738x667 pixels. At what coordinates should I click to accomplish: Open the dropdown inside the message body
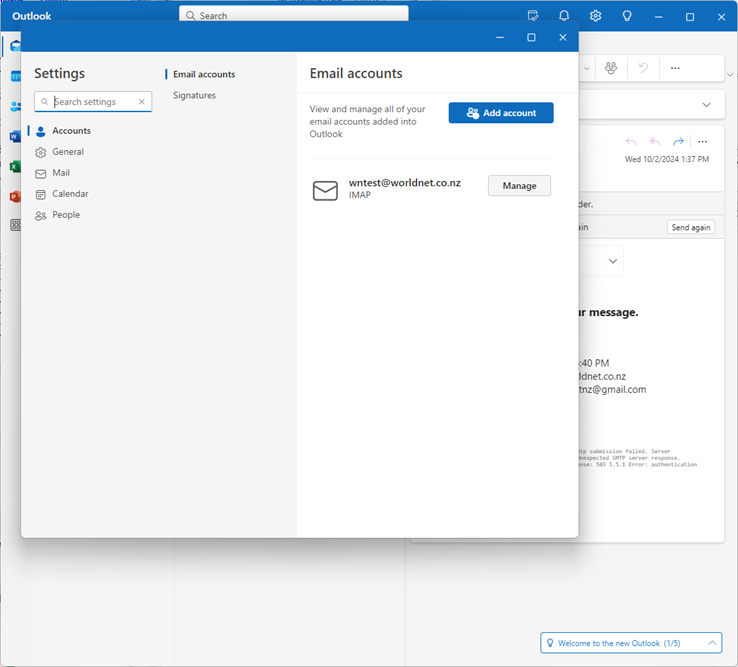click(x=613, y=262)
